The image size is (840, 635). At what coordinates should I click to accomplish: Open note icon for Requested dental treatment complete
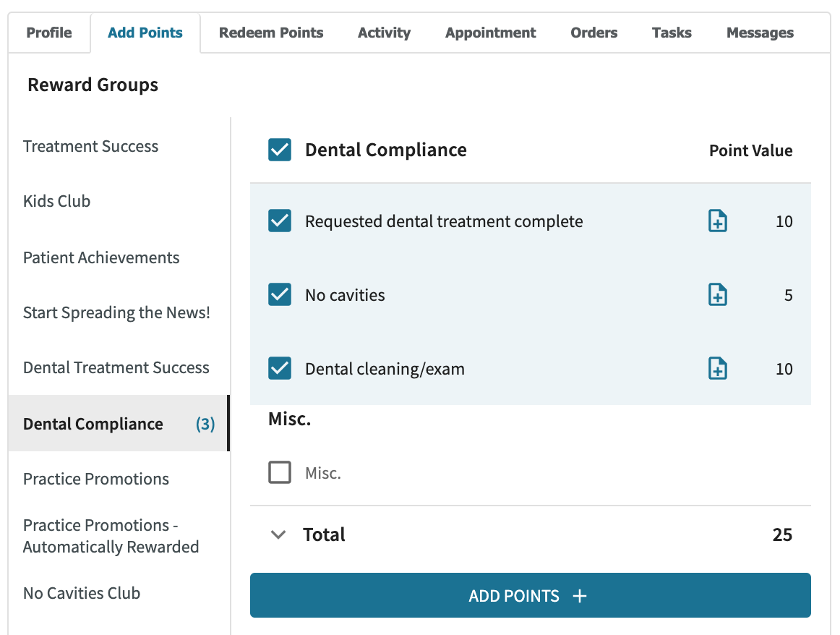(x=717, y=221)
